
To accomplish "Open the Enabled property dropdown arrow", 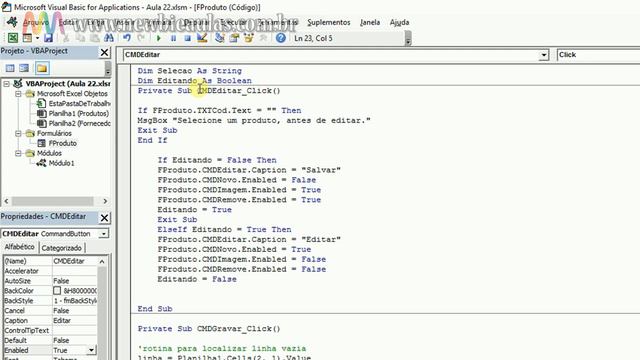I will point(91,350).
